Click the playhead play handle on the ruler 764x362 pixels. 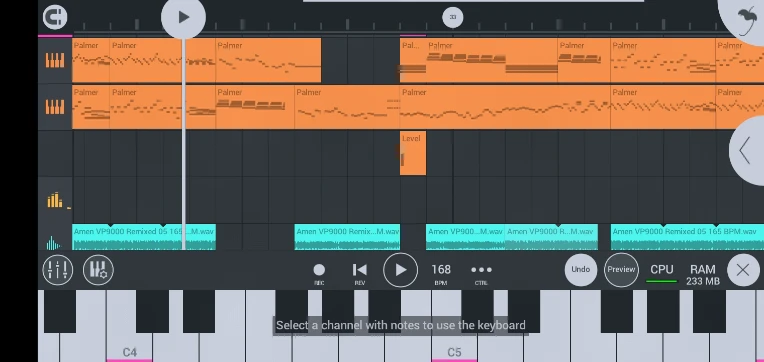coord(183,18)
